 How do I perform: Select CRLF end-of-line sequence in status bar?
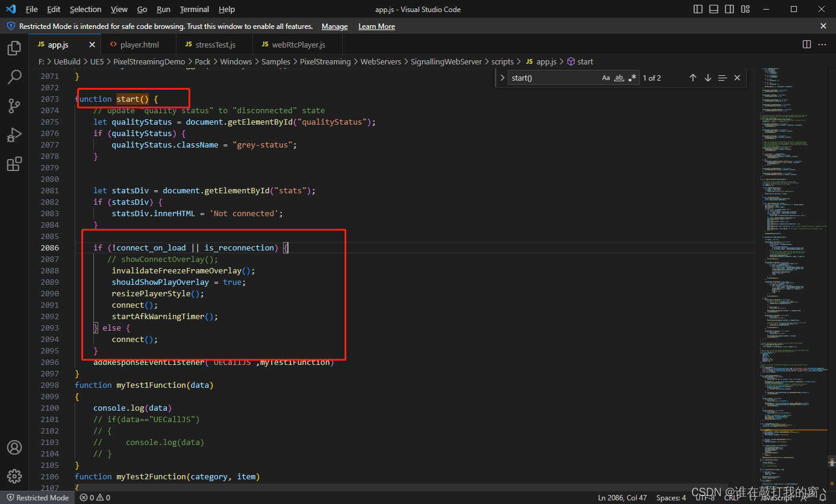pyautogui.click(x=732, y=498)
